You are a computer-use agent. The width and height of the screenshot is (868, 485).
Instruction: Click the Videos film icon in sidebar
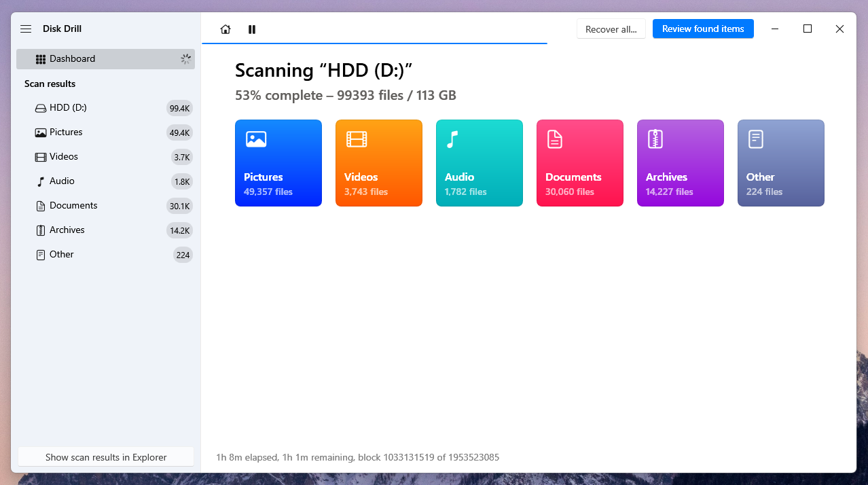(41, 157)
